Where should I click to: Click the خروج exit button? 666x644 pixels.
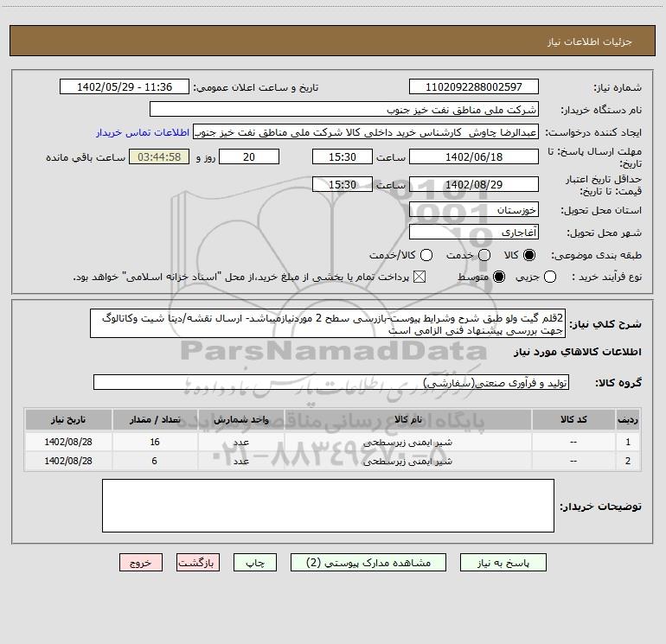pos(140,562)
